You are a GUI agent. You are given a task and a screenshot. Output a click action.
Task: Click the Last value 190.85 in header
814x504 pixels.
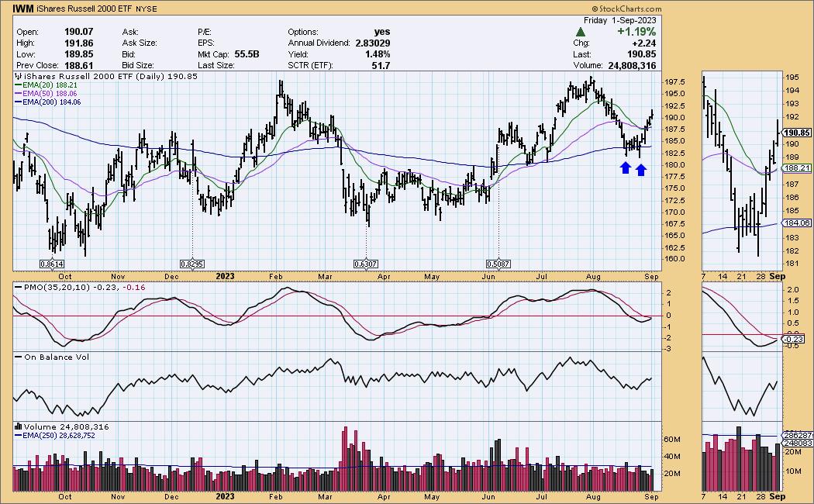pos(642,54)
